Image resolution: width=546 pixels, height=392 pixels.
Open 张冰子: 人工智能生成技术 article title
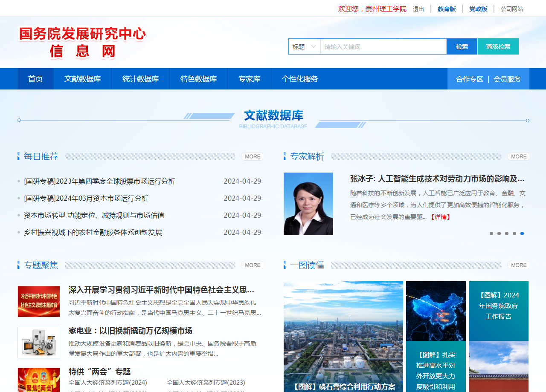(x=437, y=179)
